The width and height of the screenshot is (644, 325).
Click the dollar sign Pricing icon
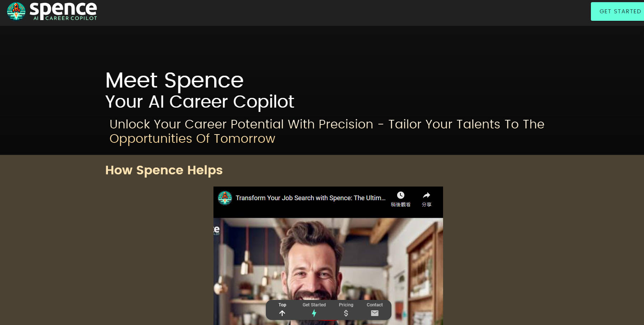pyautogui.click(x=346, y=313)
